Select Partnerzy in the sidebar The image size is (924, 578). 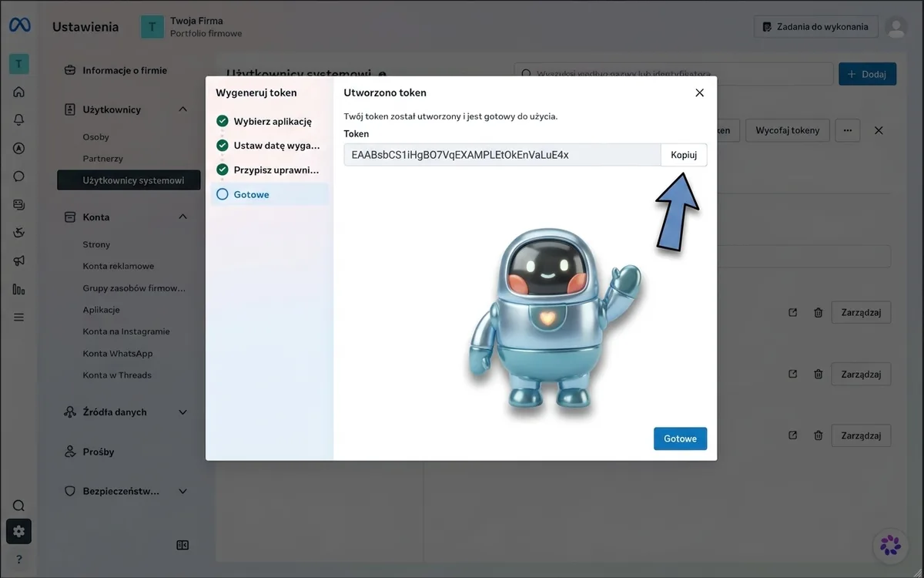(103, 159)
